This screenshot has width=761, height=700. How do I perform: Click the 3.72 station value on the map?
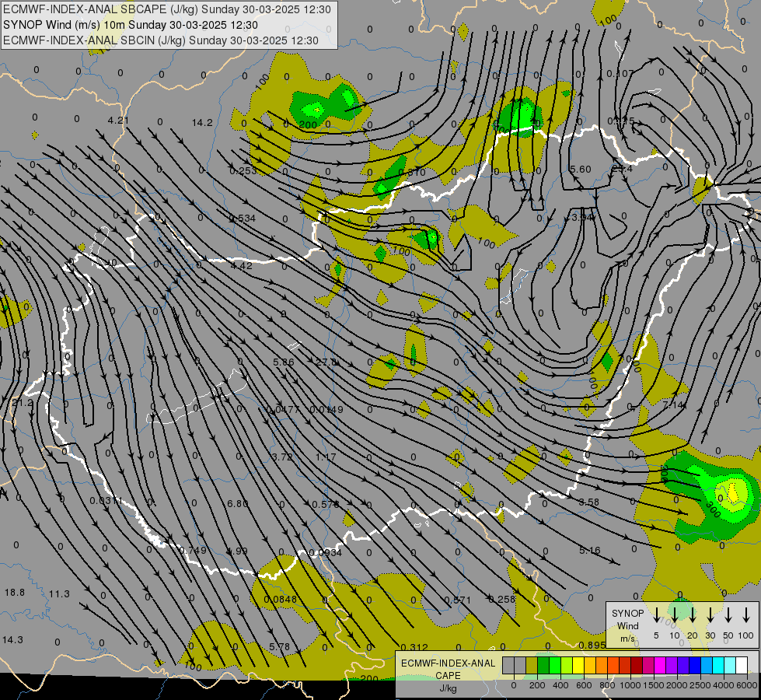[x=282, y=457]
